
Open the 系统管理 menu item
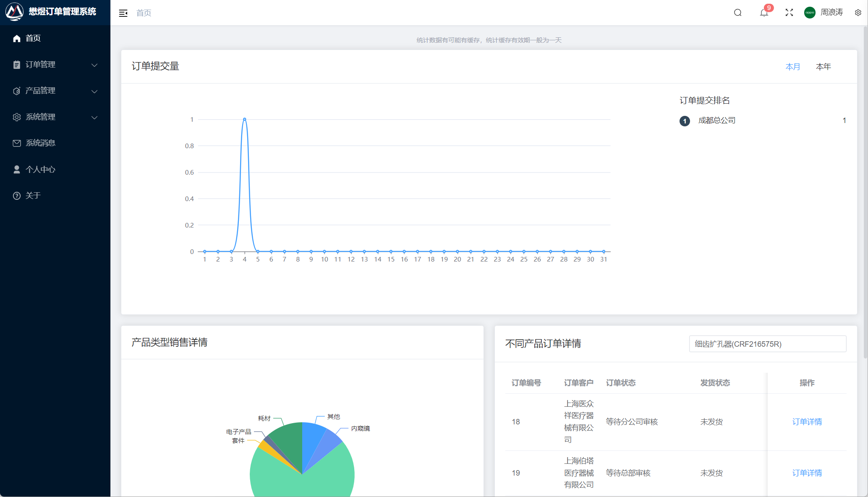(55, 117)
